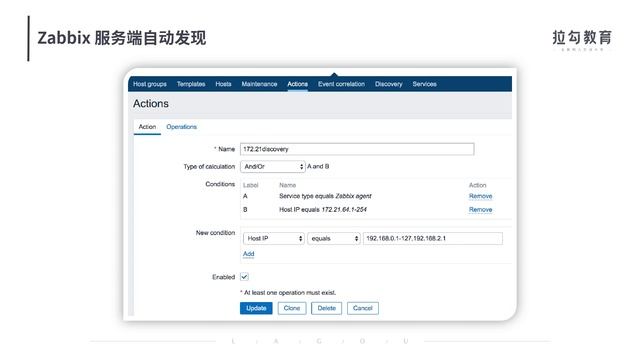Select Maintenance in the top navigation
Image resolution: width=640 pixels, height=360 pixels.
(259, 84)
